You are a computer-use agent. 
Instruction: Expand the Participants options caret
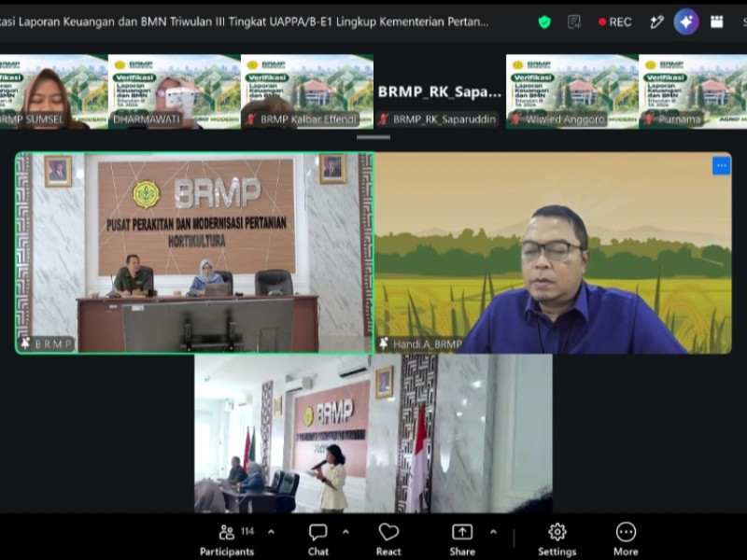click(271, 532)
